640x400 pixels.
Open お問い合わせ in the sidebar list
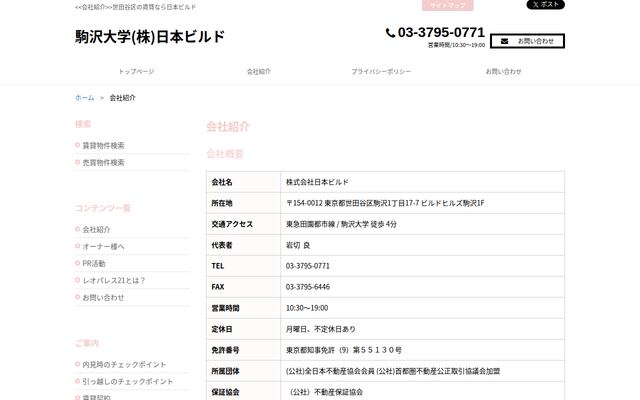coord(103,298)
